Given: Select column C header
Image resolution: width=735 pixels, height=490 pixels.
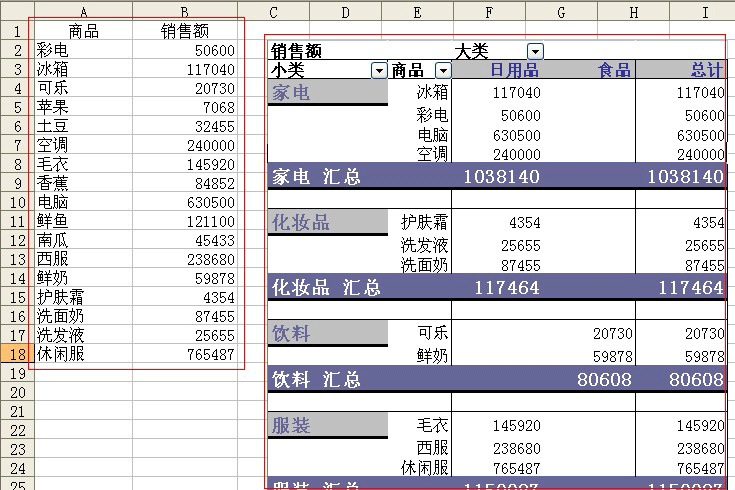Looking at the screenshot, I should 273,11.
